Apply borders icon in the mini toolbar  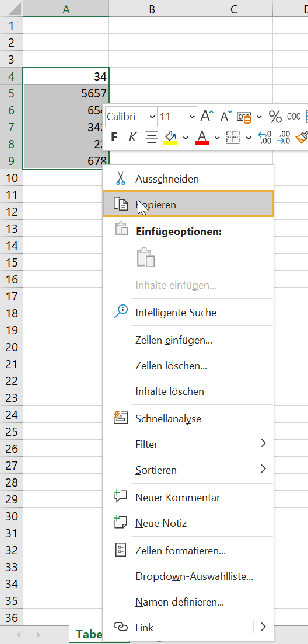233,137
